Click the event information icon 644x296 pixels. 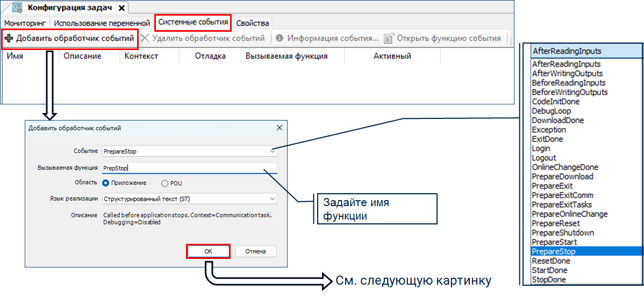280,38
